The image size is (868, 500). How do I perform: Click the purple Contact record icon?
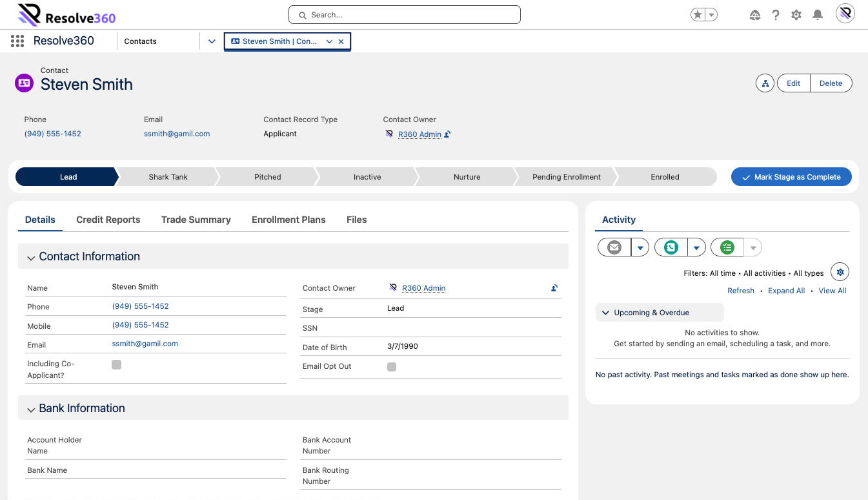pos(24,83)
